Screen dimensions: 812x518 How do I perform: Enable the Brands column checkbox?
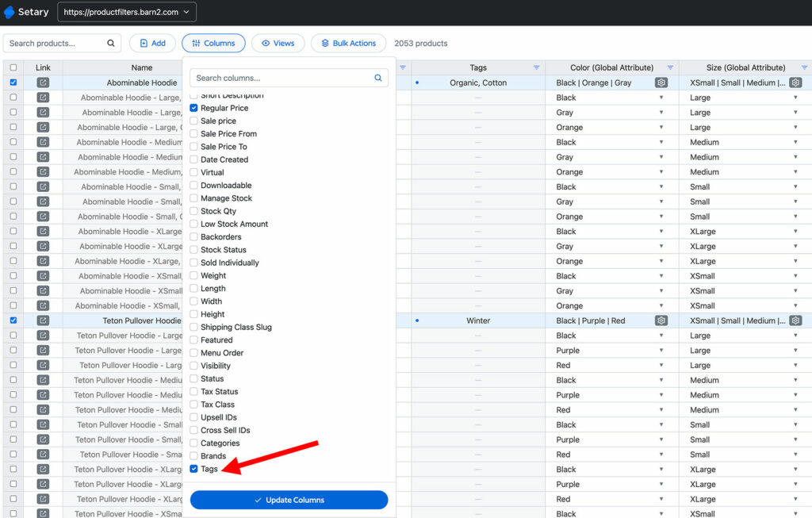[x=193, y=456]
